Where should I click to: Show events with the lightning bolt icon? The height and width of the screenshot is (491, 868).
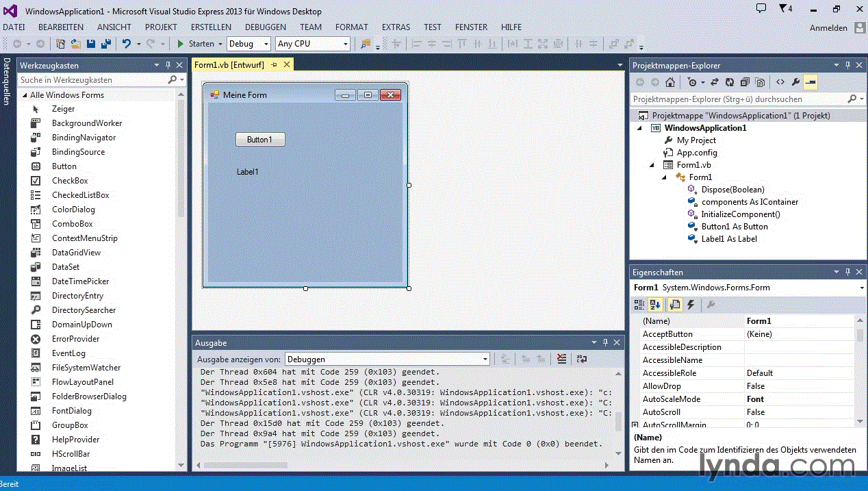[691, 305]
